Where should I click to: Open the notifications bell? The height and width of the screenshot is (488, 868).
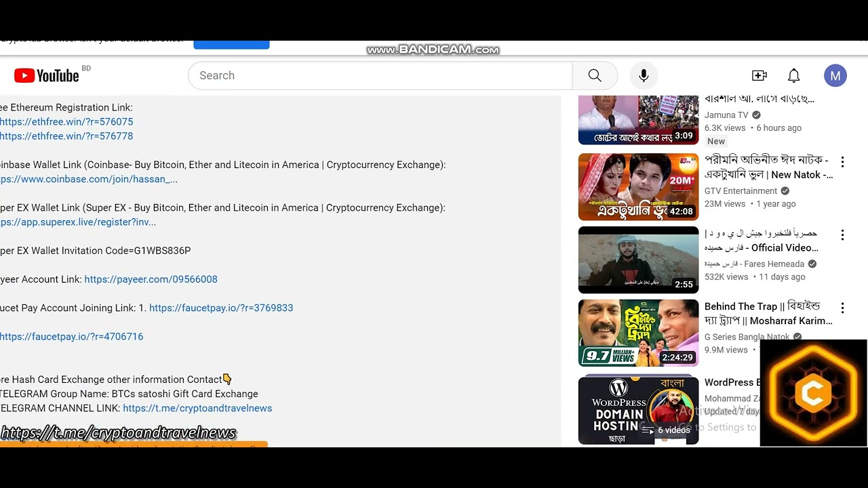[793, 75]
